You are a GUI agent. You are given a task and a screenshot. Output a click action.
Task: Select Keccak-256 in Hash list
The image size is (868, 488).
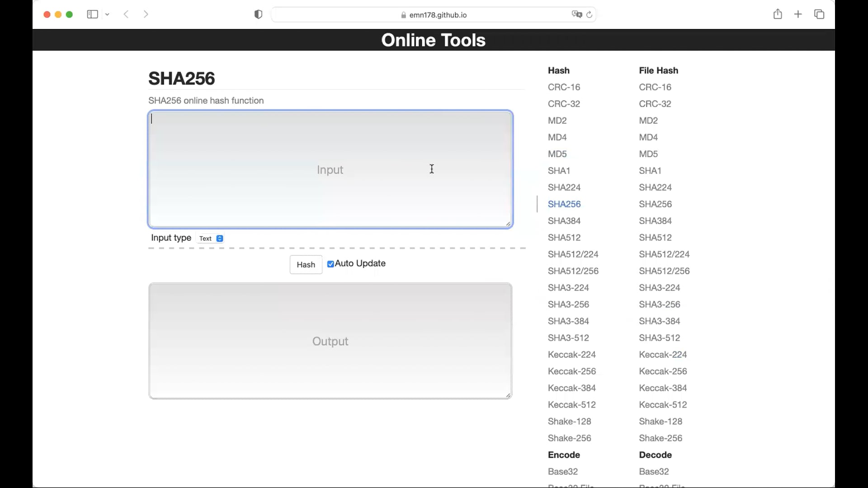point(571,371)
